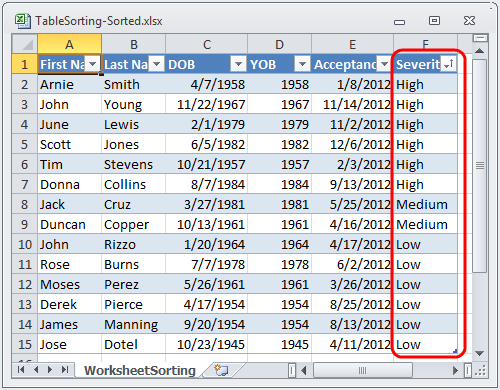The height and width of the screenshot is (390, 500).
Task: Minimize the workbook window
Action: tap(399, 22)
